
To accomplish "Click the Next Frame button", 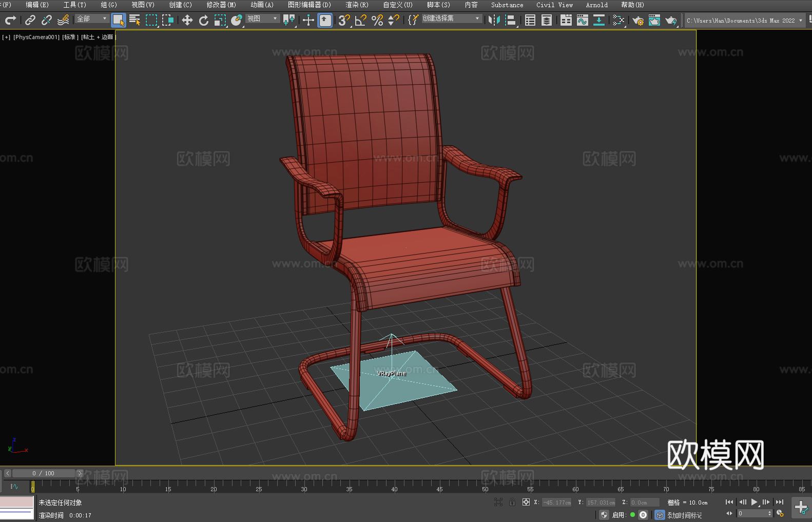I will (766, 502).
